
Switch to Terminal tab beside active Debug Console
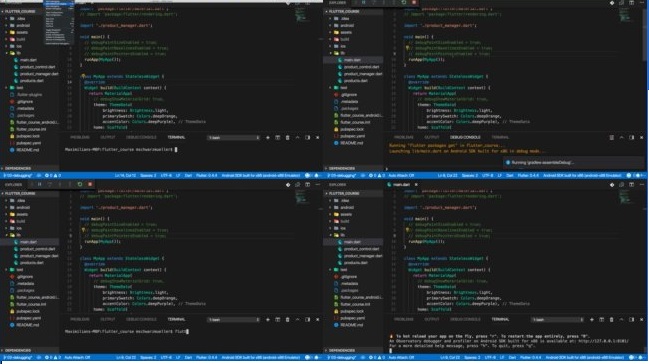(500, 137)
